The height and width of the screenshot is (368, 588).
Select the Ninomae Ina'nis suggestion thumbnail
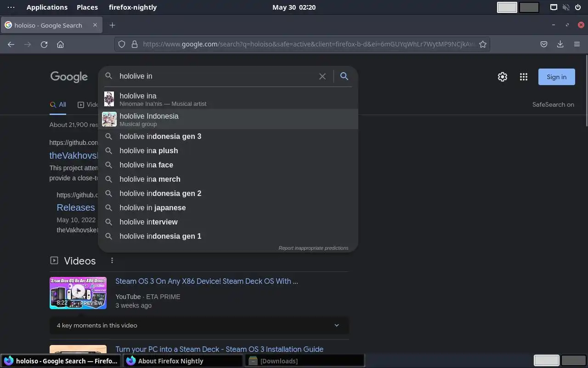(x=109, y=99)
